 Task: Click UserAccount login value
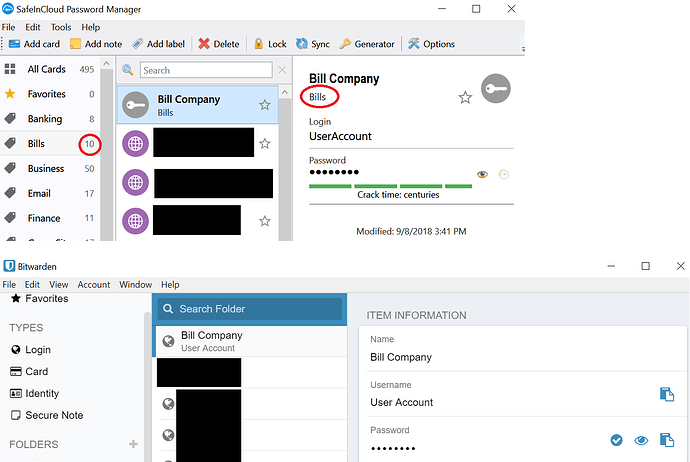pyautogui.click(x=340, y=136)
